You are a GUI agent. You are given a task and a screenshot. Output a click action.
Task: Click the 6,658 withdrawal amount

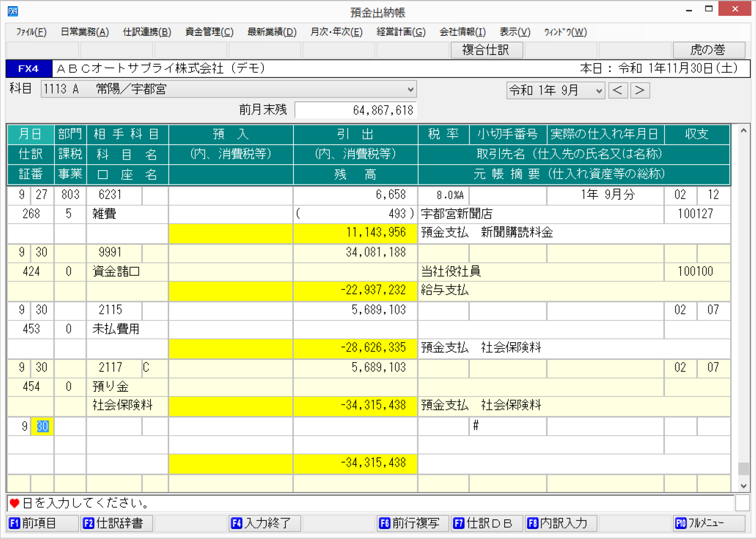(x=390, y=194)
